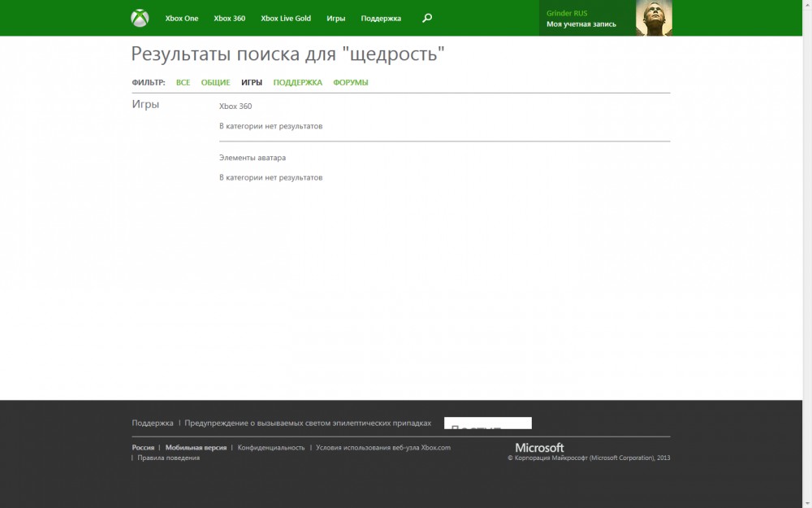The height and width of the screenshot is (508, 812).
Task: Open the Правила поведения link
Action: click(x=168, y=458)
